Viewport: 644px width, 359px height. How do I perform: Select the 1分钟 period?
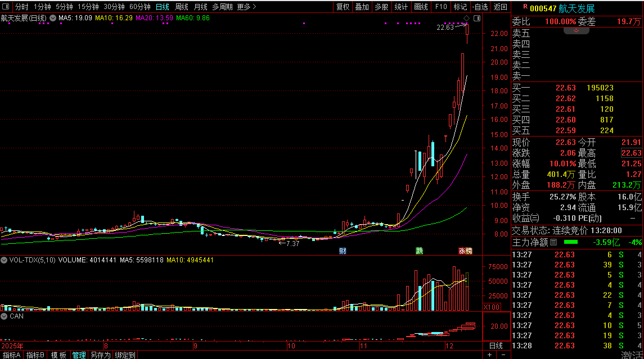pos(42,7)
